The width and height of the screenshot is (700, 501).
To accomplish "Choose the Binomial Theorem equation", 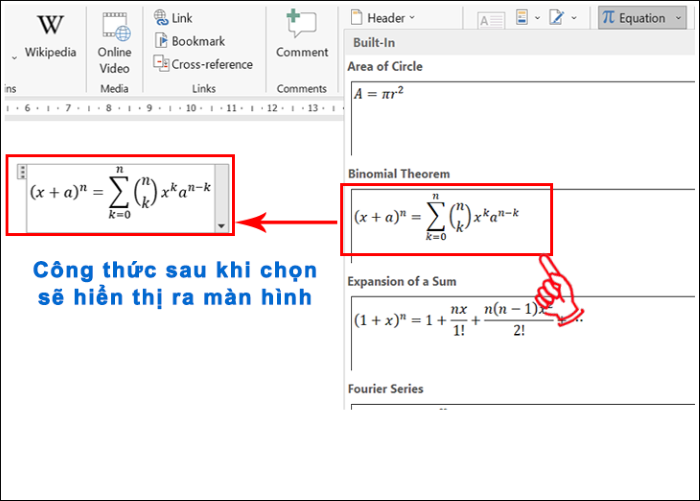I will tap(448, 219).
